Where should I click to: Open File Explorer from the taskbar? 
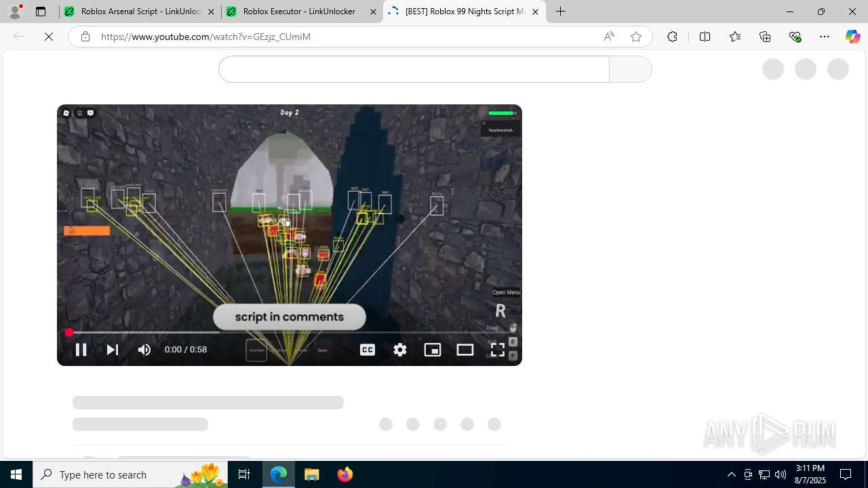click(x=312, y=474)
